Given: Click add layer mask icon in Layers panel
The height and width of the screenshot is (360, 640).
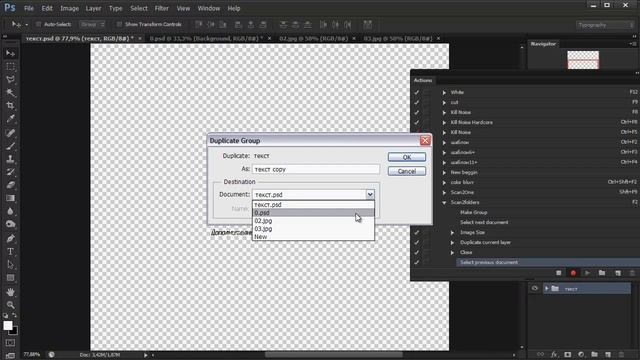Looking at the screenshot, I should [568, 354].
